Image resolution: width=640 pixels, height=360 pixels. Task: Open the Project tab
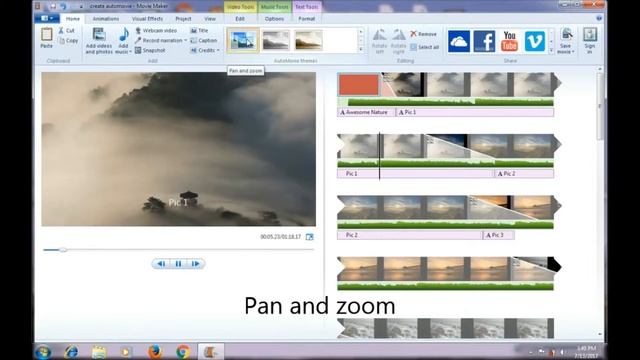[183, 19]
